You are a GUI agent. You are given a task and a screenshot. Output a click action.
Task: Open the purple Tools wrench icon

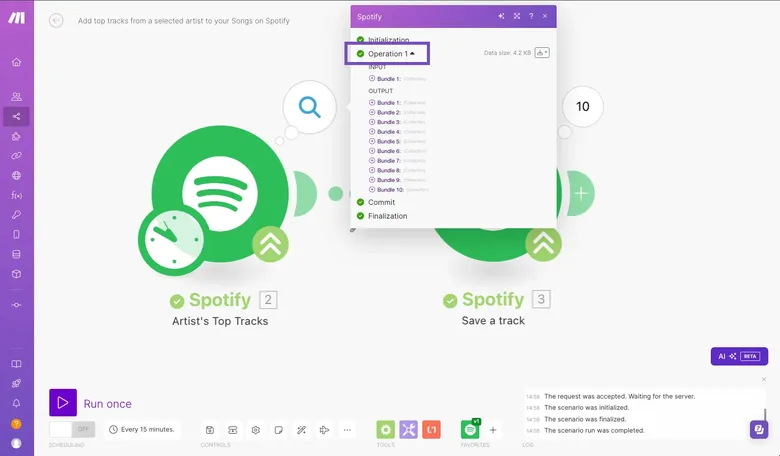pyautogui.click(x=408, y=430)
